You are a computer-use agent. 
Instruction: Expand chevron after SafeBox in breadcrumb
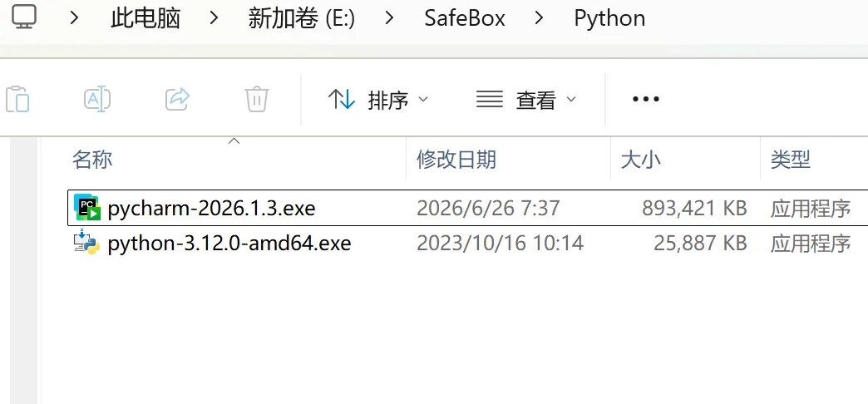(540, 18)
